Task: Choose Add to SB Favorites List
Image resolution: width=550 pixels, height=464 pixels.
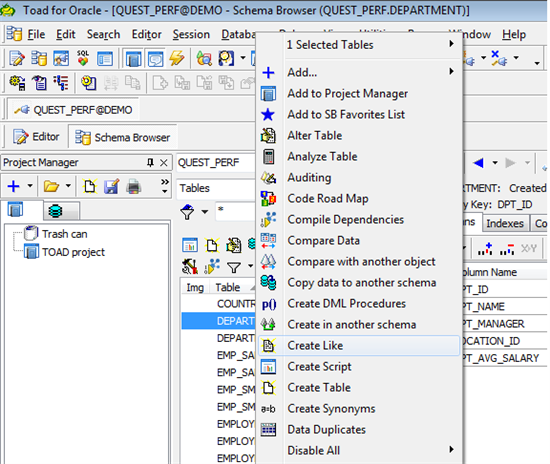Action: click(x=360, y=114)
